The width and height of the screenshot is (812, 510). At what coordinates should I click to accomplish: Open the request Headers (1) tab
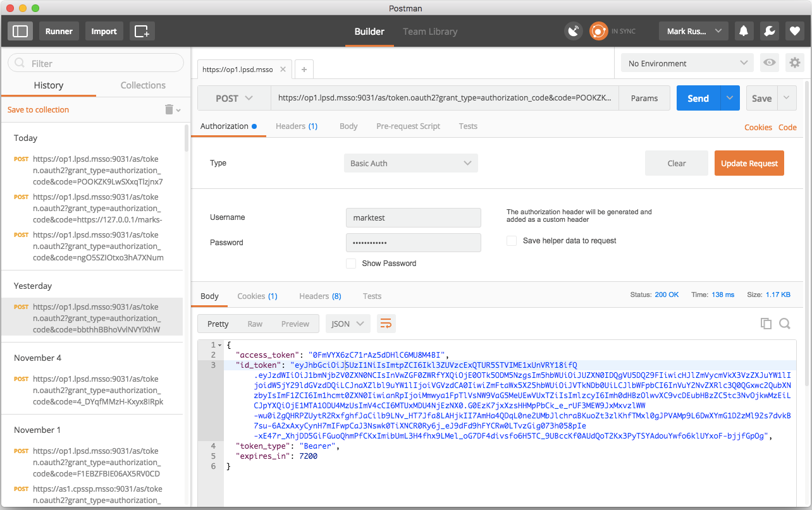297,126
